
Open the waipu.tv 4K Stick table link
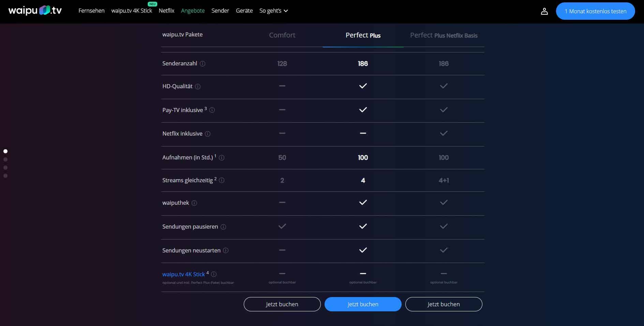(x=183, y=274)
